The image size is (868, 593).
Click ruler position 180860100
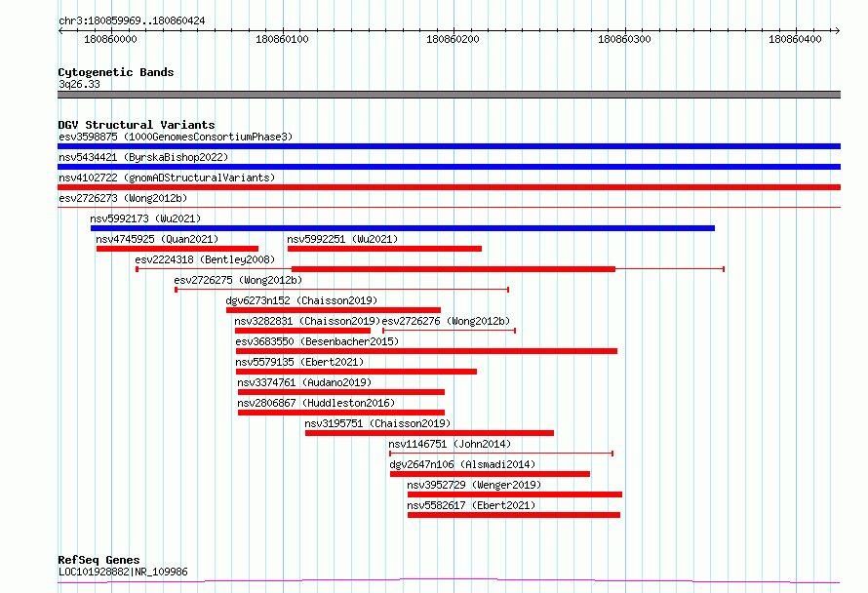point(282,39)
